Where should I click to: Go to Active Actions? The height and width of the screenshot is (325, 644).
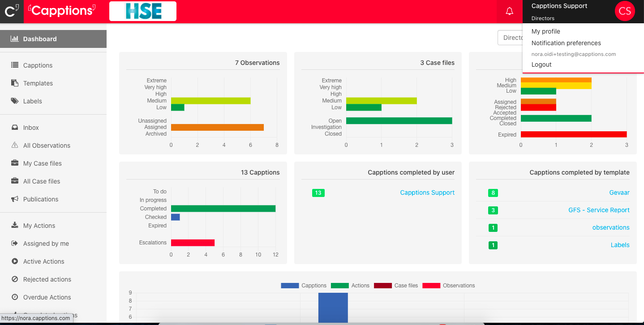(x=44, y=261)
